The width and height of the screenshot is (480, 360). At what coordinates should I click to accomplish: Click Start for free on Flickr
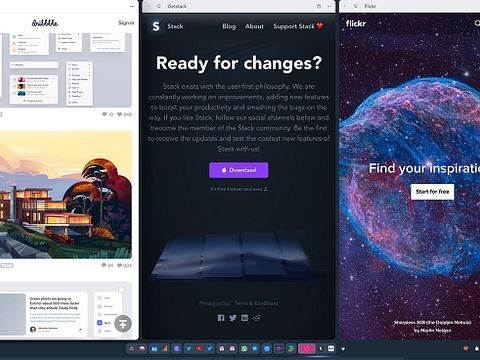432,192
